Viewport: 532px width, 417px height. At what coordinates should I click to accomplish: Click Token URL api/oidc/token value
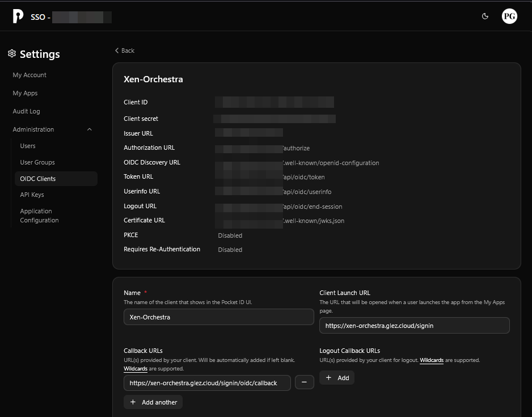(270, 177)
